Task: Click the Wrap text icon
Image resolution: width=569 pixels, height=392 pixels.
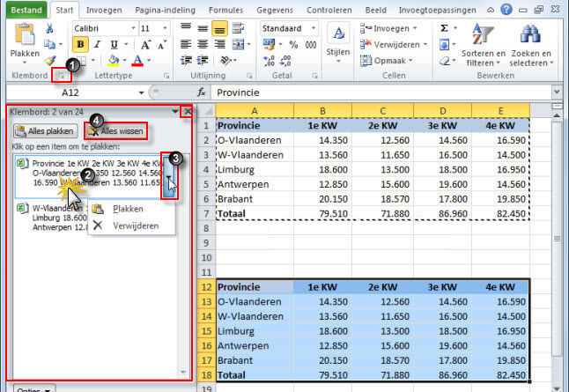Action: [x=238, y=28]
